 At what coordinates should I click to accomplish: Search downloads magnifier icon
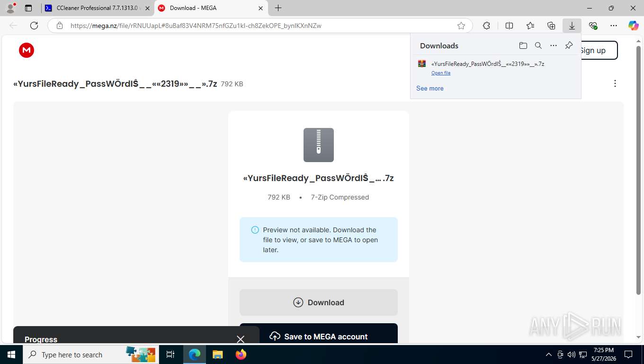[538, 45]
